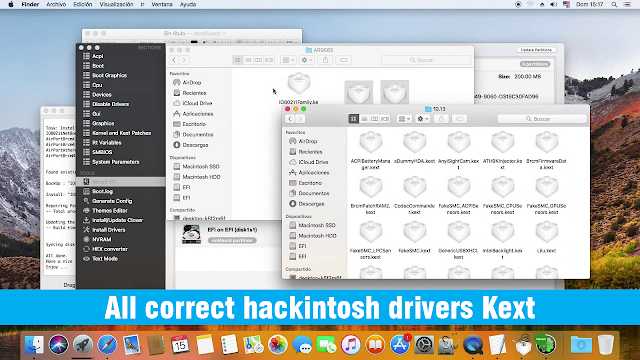Open the Archivo menu
The height and width of the screenshot is (360, 640).
pyautogui.click(x=56, y=4)
